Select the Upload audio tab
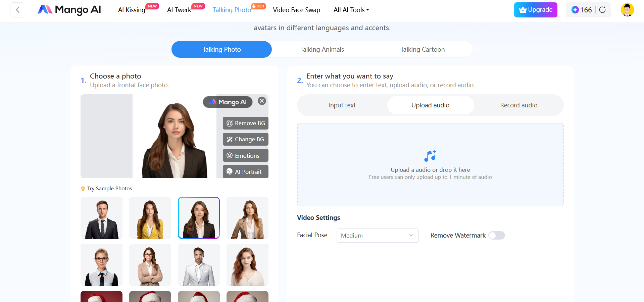The width and height of the screenshot is (644, 302). pyautogui.click(x=431, y=105)
